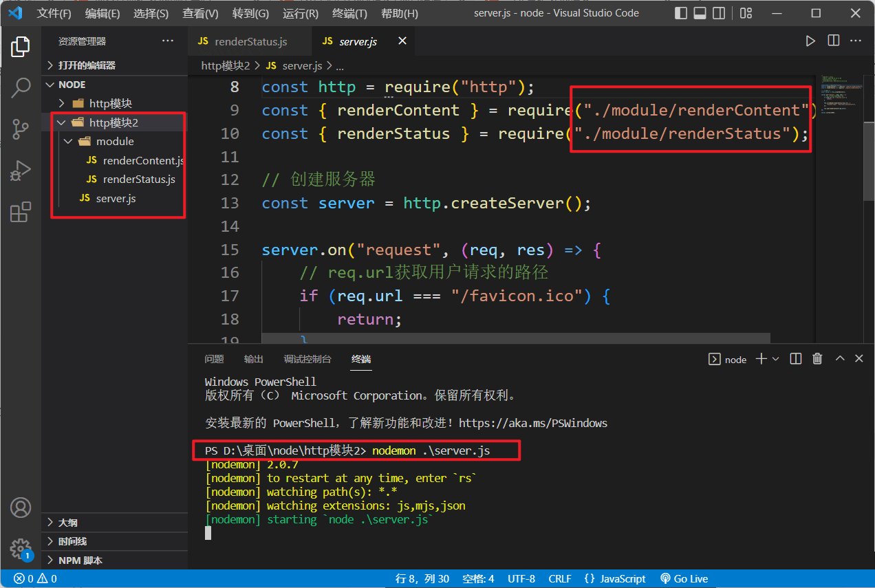Click Go Live in the status bar

point(684,578)
